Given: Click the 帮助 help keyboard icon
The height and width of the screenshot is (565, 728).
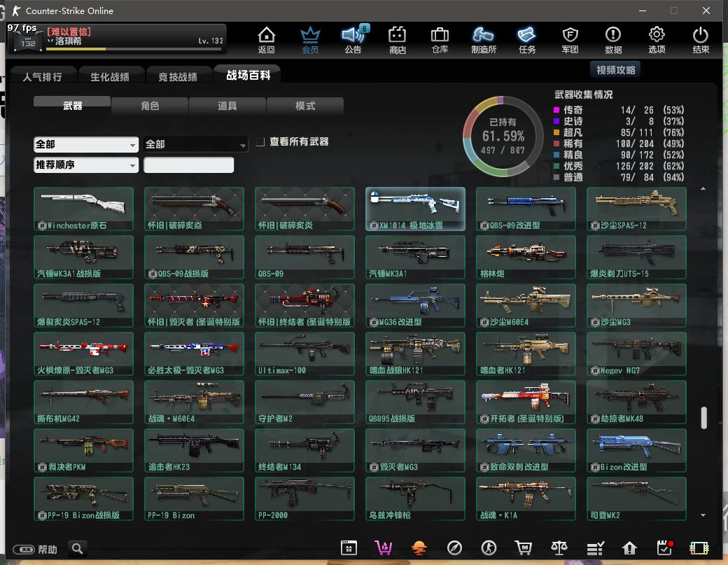Looking at the screenshot, I should coord(23,550).
